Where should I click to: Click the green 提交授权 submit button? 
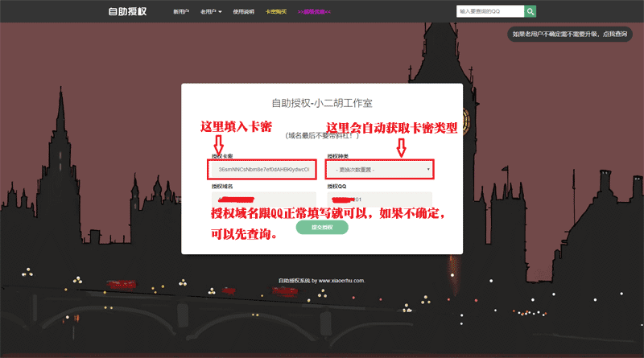point(322,227)
